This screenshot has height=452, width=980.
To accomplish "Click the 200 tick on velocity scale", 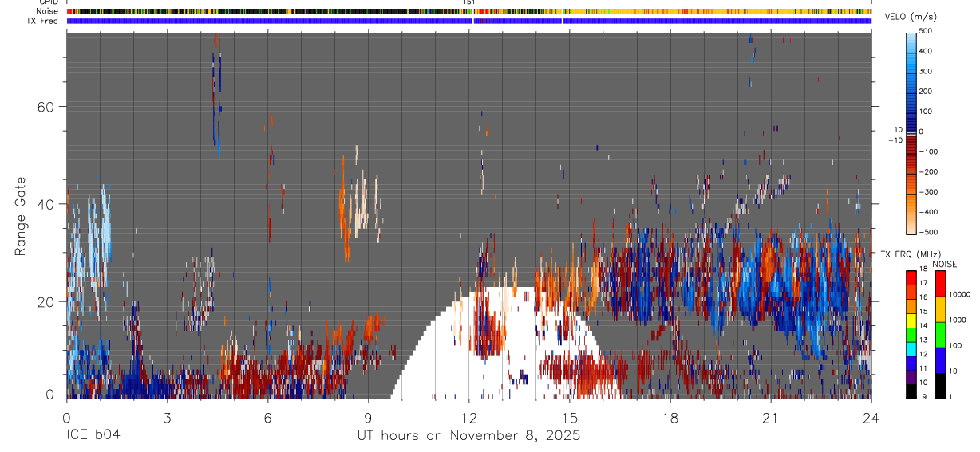I will 926,92.
